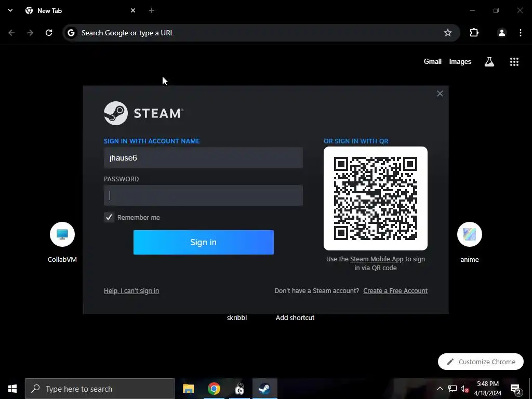Open the Google apps grid

coord(514,61)
